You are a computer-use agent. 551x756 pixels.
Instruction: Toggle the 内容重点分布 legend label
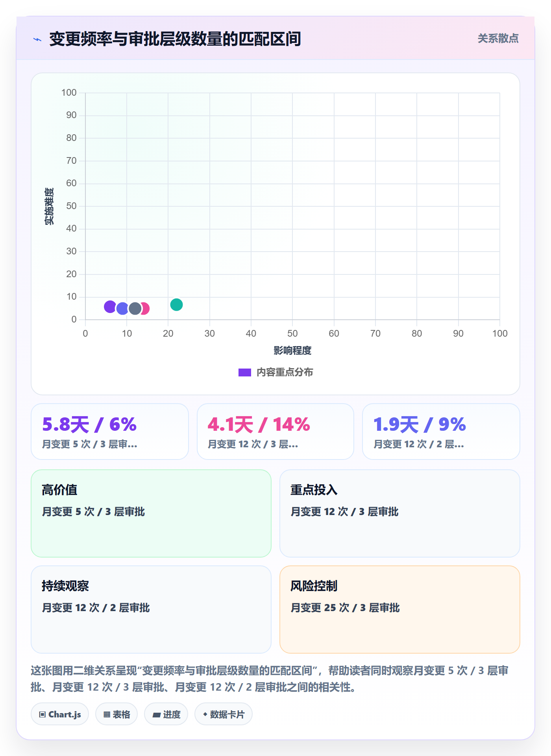pos(285,372)
